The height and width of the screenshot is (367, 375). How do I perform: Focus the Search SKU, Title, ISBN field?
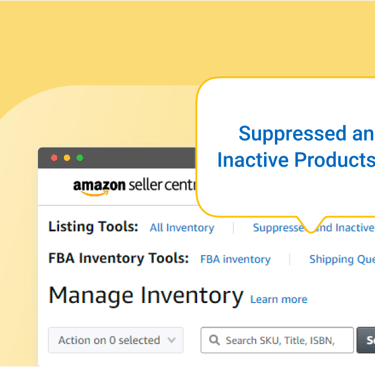[x=277, y=340]
